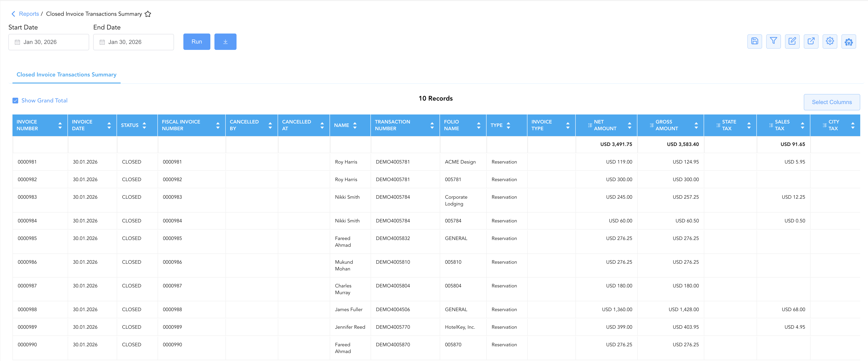Click calendar icon in Start Date
This screenshot has width=868, height=361.
(17, 42)
